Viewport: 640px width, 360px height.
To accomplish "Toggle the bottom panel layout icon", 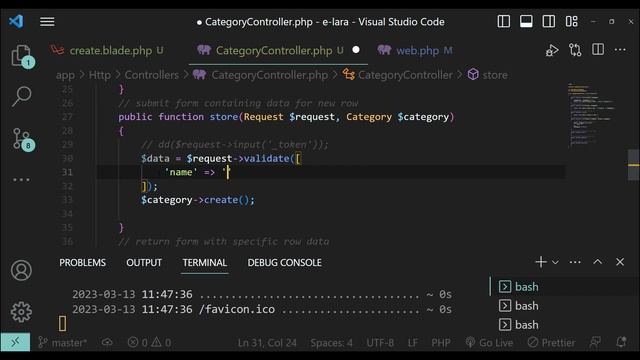I will coord(526,22).
